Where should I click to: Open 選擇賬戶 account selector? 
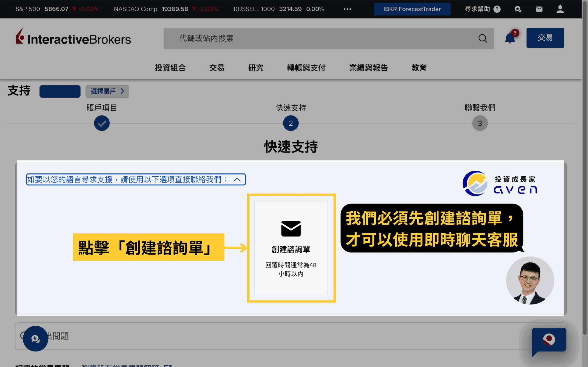click(x=107, y=91)
